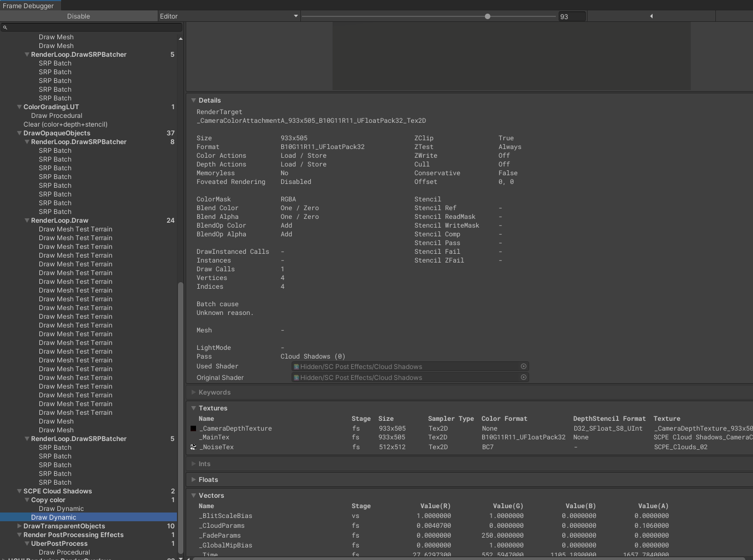Image resolution: width=753 pixels, height=560 pixels.
Task: Expand DrawTransparentObjects in event tree
Action: 19,526
